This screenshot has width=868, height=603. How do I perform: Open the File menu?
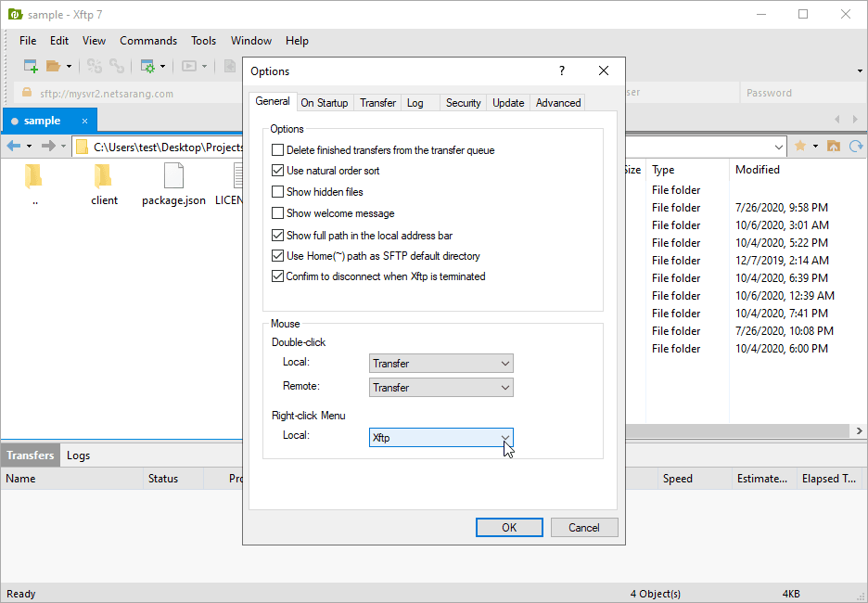coord(28,41)
